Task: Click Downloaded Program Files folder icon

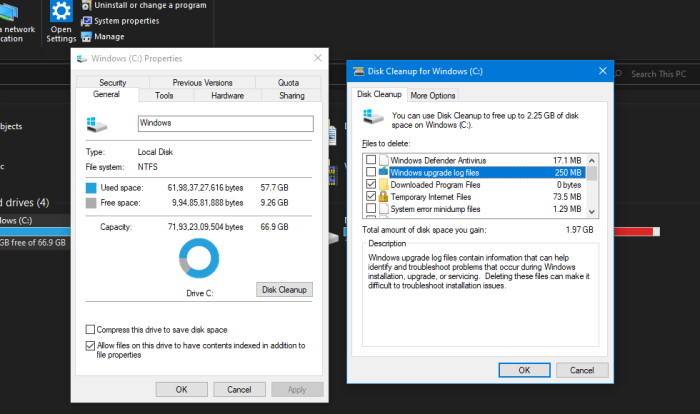Action: (384, 184)
